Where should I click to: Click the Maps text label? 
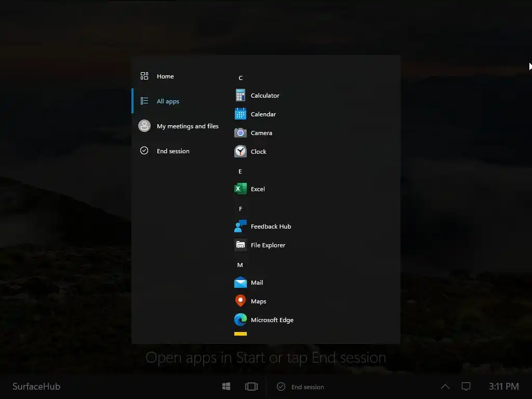[259, 301]
